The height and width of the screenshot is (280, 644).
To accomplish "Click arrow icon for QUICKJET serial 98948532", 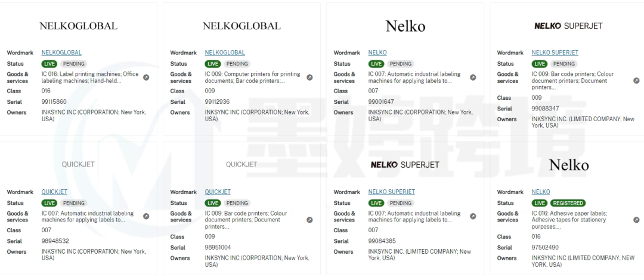I will coord(146,217).
